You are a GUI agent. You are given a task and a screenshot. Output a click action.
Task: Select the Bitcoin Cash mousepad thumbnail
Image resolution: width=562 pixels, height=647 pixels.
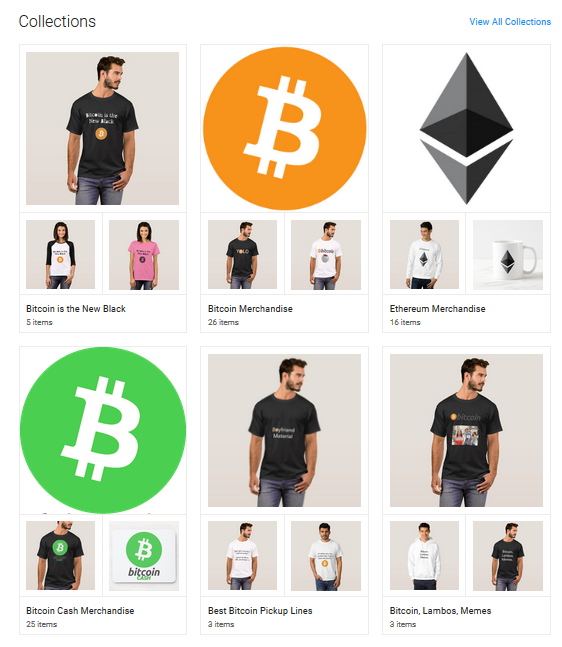tap(144, 556)
